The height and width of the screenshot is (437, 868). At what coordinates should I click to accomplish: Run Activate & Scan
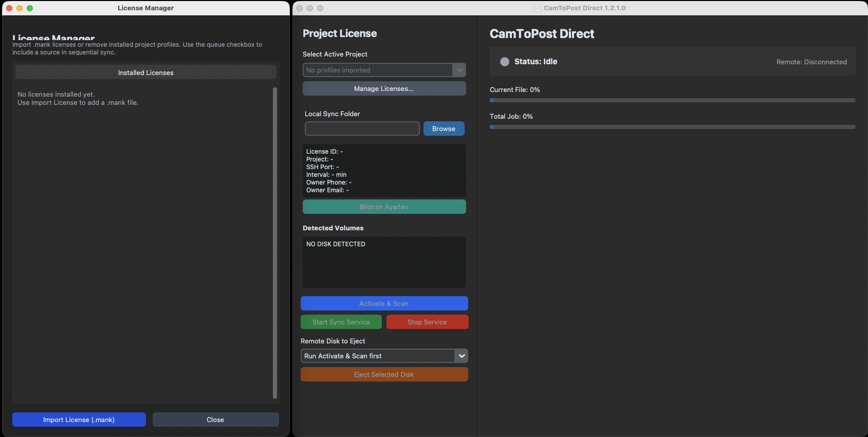[384, 303]
